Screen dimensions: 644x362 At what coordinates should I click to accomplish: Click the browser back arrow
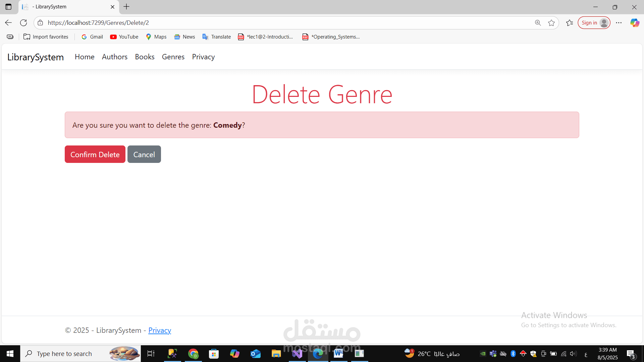click(x=8, y=23)
